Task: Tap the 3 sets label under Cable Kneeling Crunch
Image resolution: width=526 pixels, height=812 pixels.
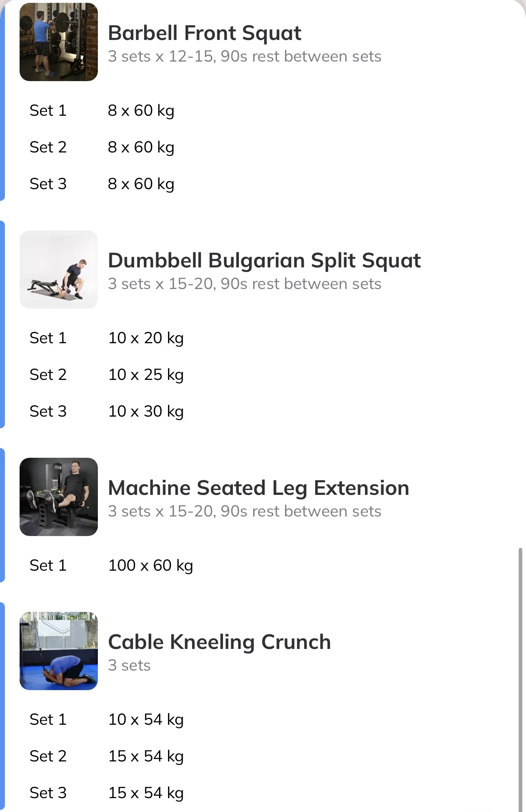Action: 129,665
